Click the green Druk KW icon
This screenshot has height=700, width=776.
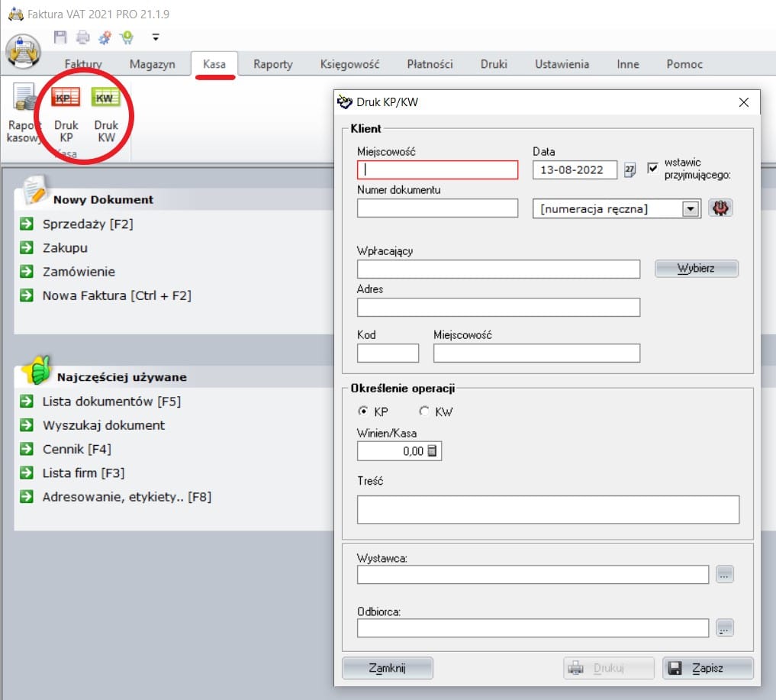click(106, 99)
